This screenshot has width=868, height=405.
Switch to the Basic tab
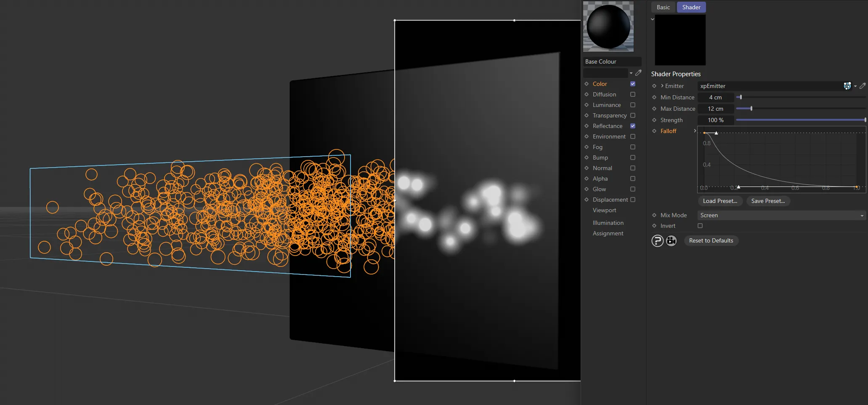coord(663,7)
